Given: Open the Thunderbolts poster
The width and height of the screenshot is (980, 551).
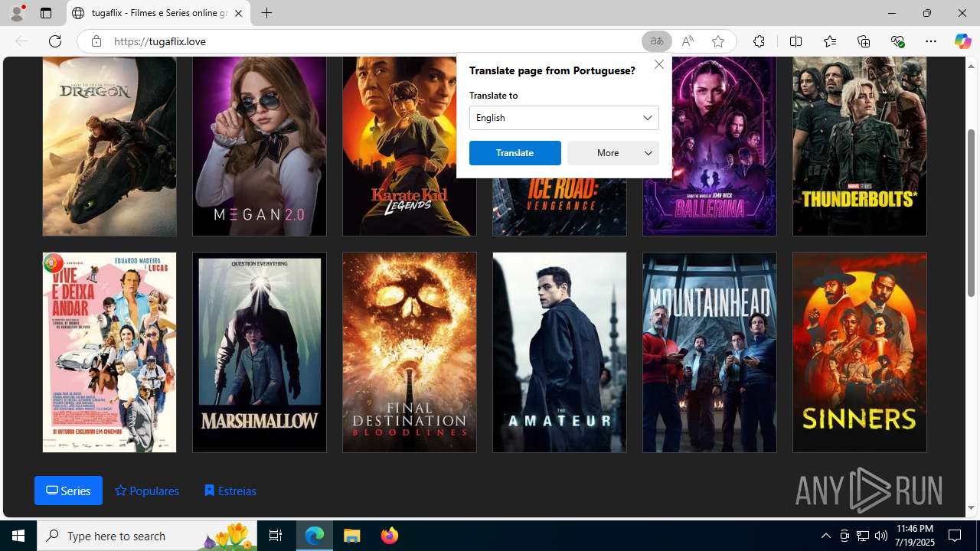Looking at the screenshot, I should pyautogui.click(x=860, y=145).
